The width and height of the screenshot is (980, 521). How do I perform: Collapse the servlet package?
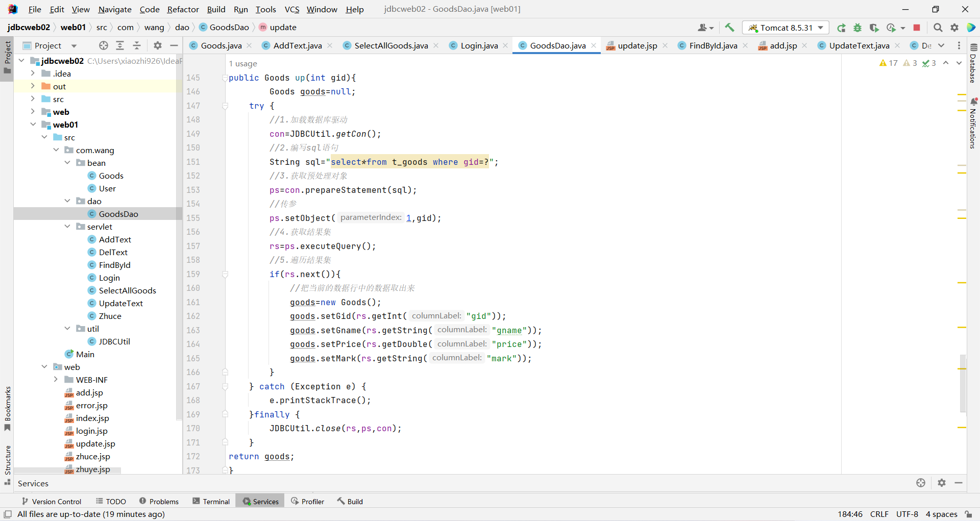coord(67,227)
